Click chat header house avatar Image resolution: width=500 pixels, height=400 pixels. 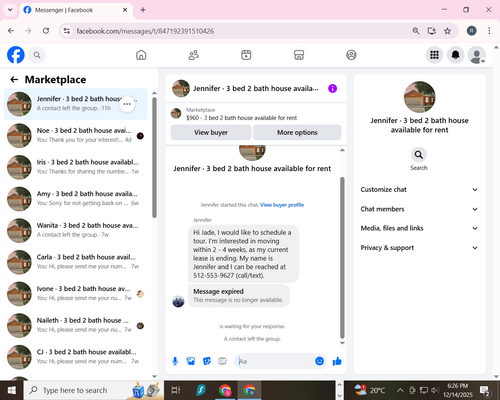(x=181, y=88)
